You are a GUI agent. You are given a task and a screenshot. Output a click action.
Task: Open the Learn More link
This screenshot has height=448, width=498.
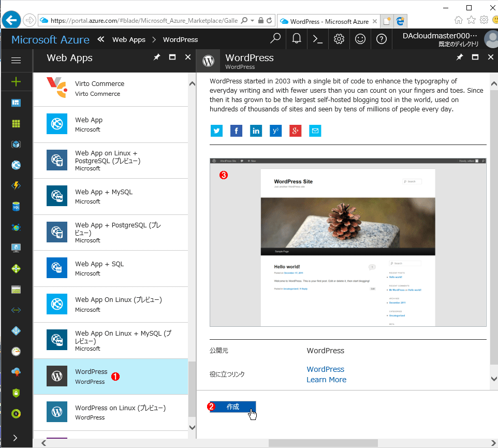tap(326, 380)
